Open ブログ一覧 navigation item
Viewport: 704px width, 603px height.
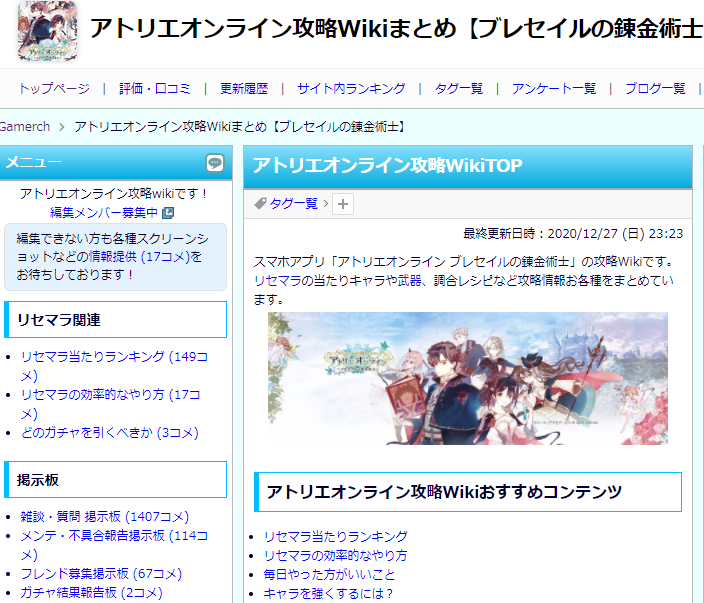click(656, 88)
